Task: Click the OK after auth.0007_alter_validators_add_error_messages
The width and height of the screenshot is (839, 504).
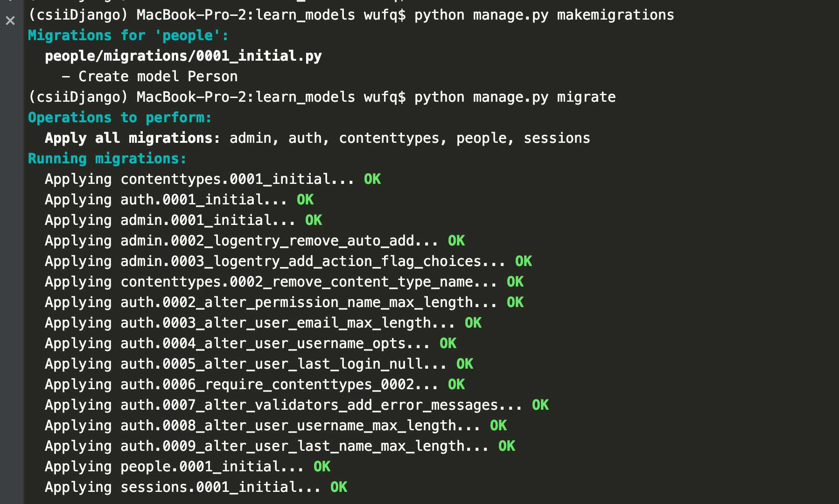Action: pos(540,405)
